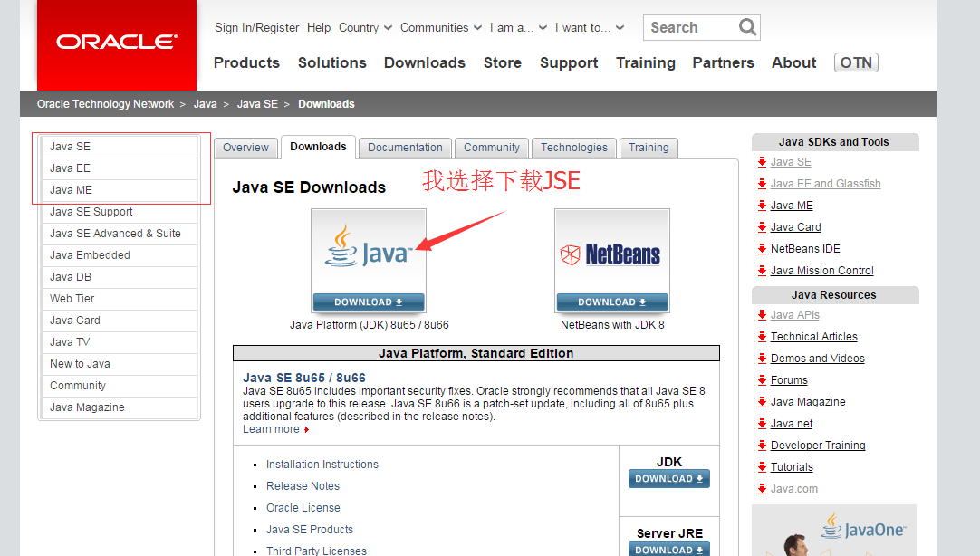Click red arrow icon beside Java Mission Control
This screenshot has height=556, width=980.
coord(762,271)
